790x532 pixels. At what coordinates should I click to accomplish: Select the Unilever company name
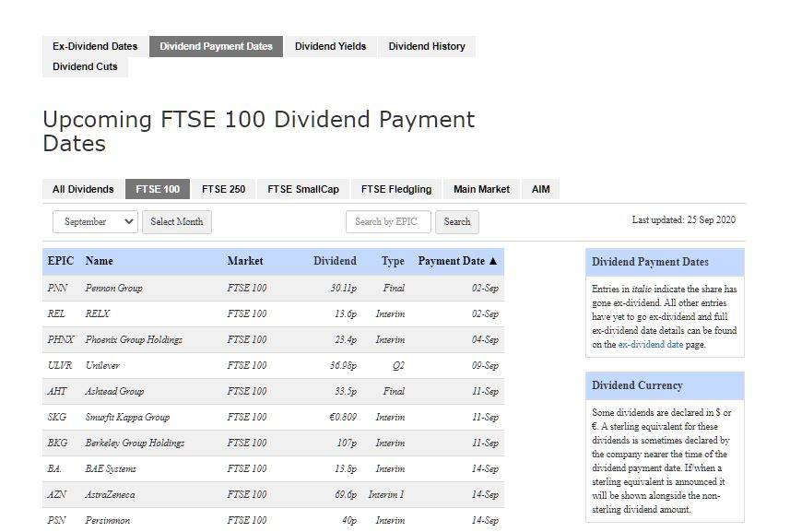[102, 365]
